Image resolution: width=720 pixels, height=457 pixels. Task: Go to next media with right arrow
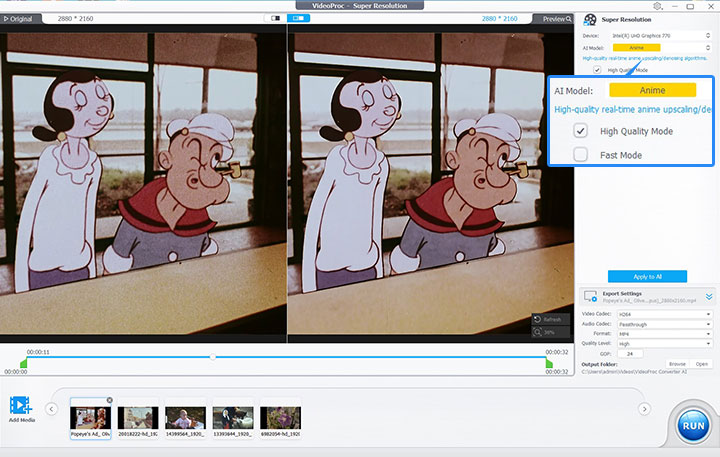[x=644, y=409]
